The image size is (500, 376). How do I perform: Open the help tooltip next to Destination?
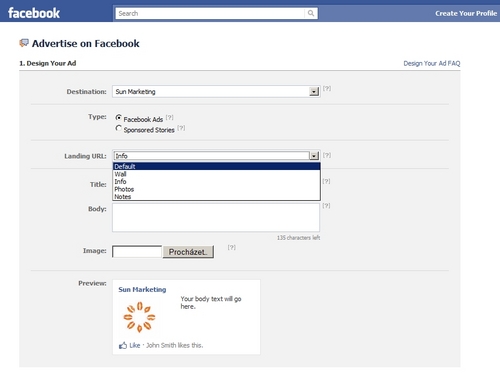coord(327,88)
